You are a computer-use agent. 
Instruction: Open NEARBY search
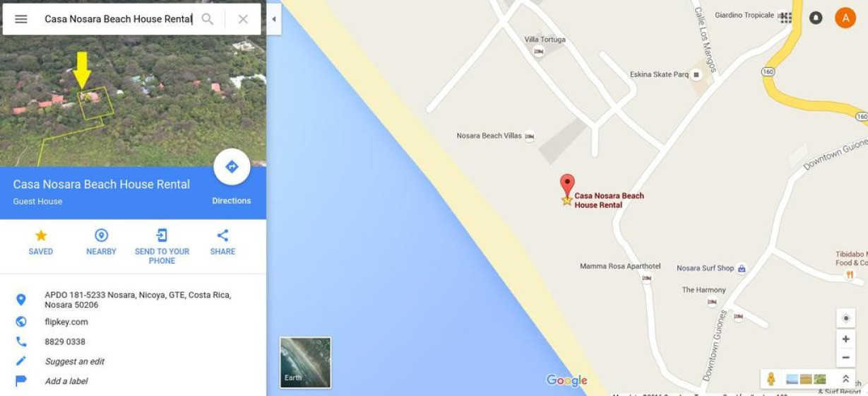(x=101, y=241)
